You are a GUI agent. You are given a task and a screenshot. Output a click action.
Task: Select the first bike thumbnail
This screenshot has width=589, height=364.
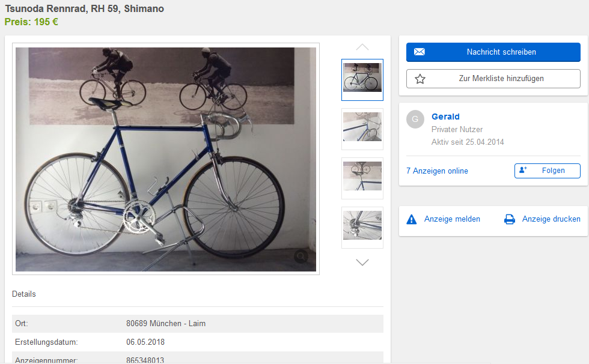[x=362, y=79]
